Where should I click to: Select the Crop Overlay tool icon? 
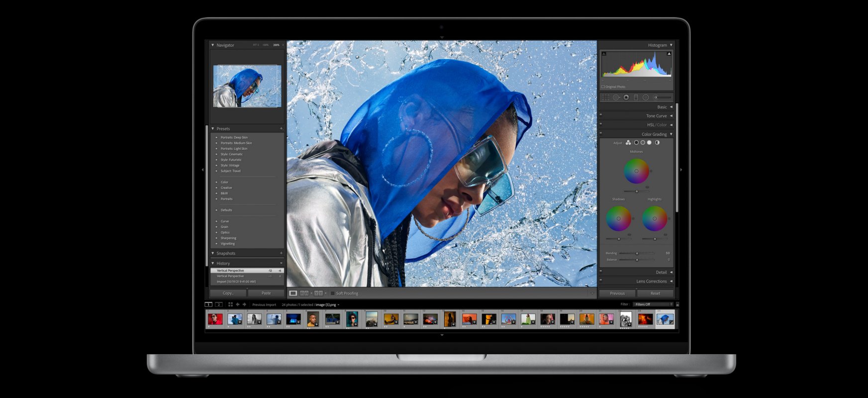pos(605,98)
